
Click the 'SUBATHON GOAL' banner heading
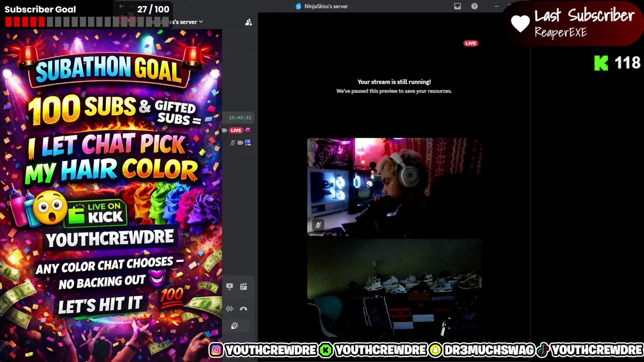pyautogui.click(x=108, y=69)
